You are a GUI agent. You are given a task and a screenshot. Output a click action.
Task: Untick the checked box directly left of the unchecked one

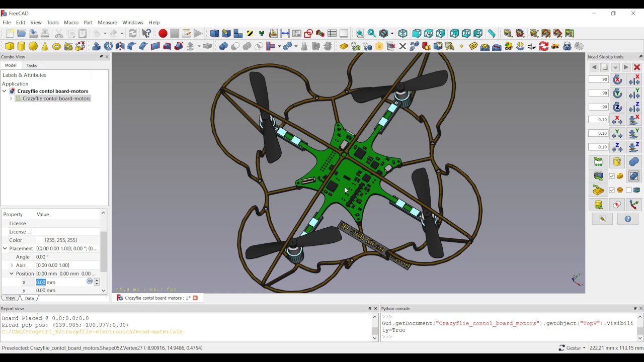point(612,190)
